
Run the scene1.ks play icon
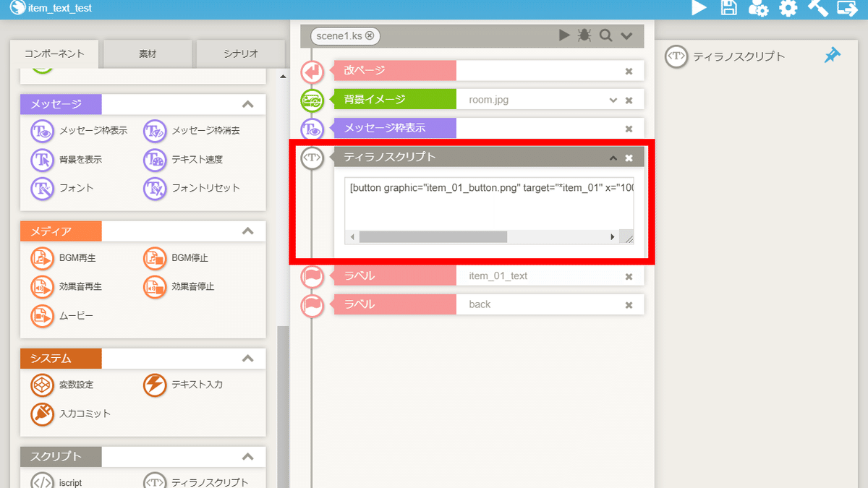coord(564,35)
